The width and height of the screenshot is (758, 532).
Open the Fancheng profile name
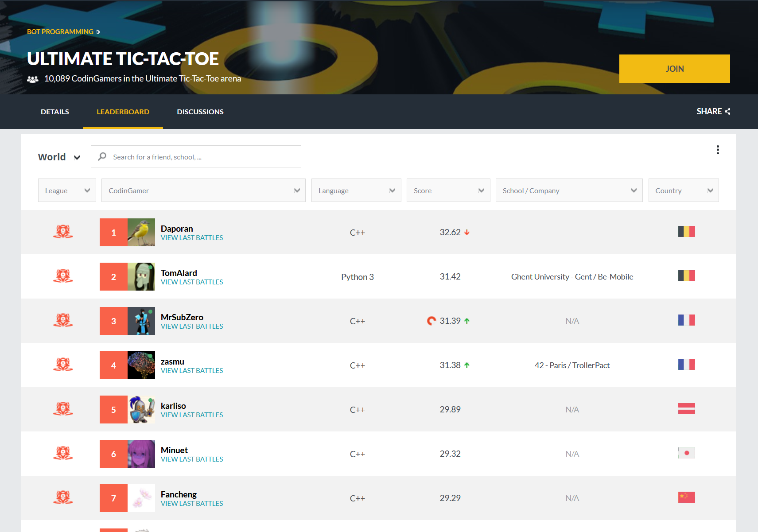179,494
